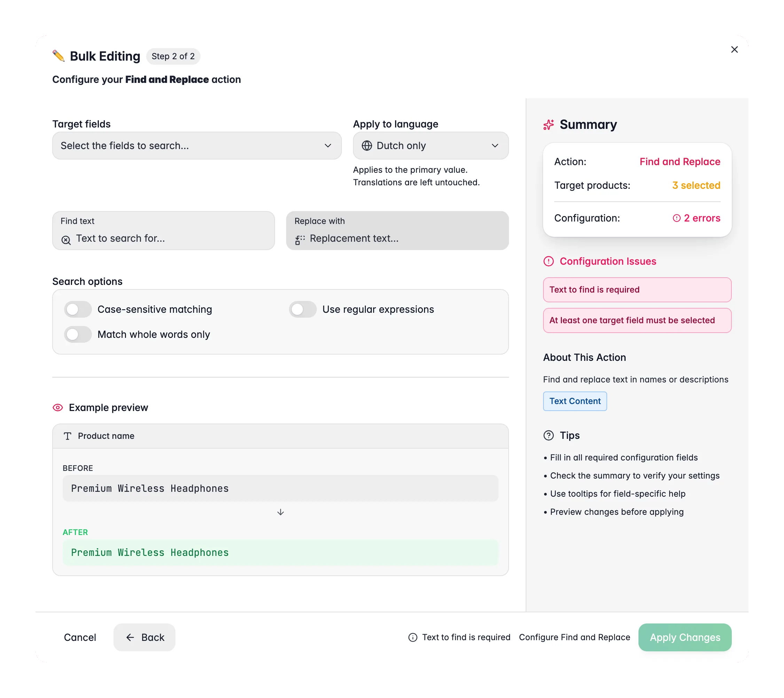The width and height of the screenshot is (784, 698).
Task: Click the chevron in Dutch only selector
Action: point(495,146)
